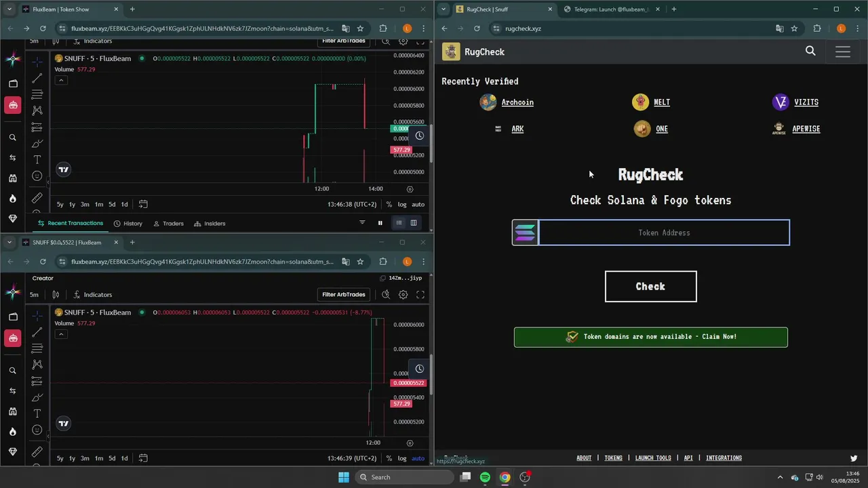Toggle auto scale on top chart
Image resolution: width=868 pixels, height=488 pixels.
tap(418, 204)
